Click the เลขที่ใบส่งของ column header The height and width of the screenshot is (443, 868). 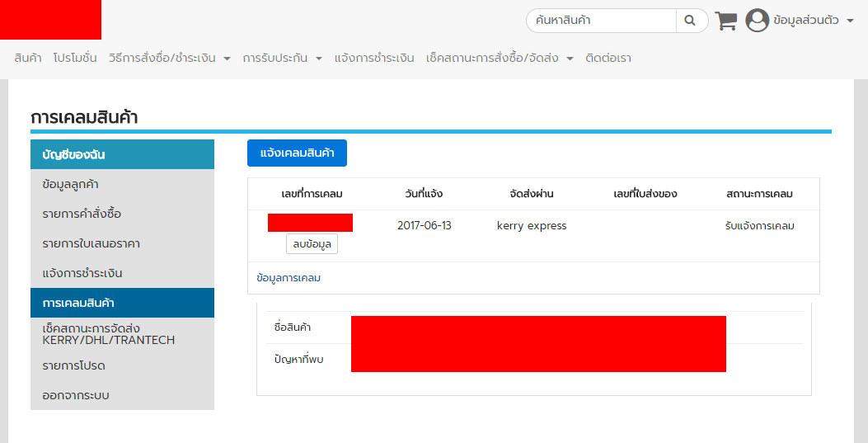tap(645, 194)
